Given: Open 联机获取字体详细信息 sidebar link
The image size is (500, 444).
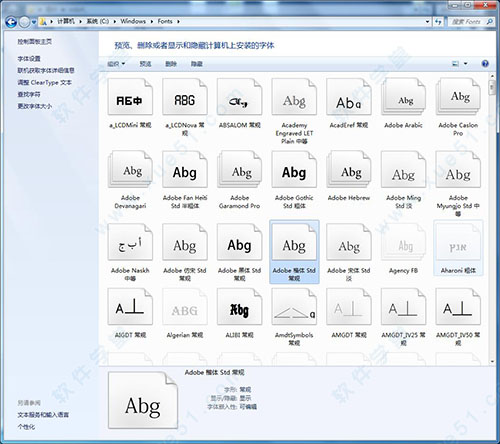Looking at the screenshot, I should (46, 70).
